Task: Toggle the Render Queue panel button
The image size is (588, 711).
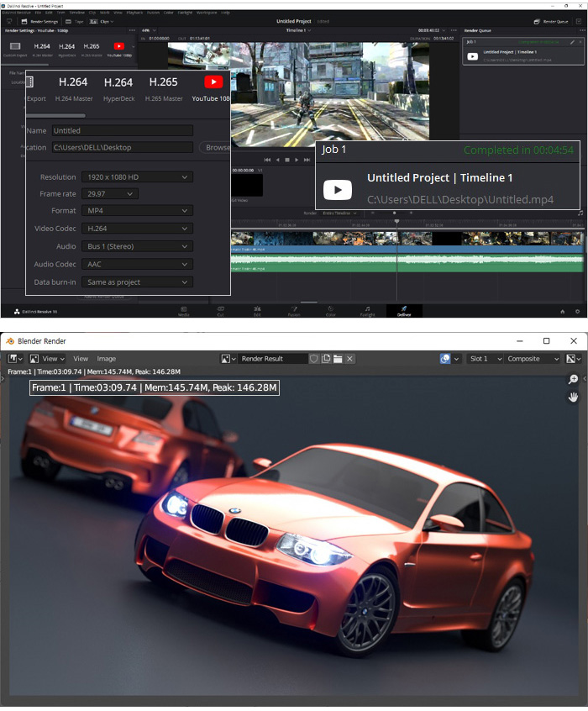Action: point(551,21)
